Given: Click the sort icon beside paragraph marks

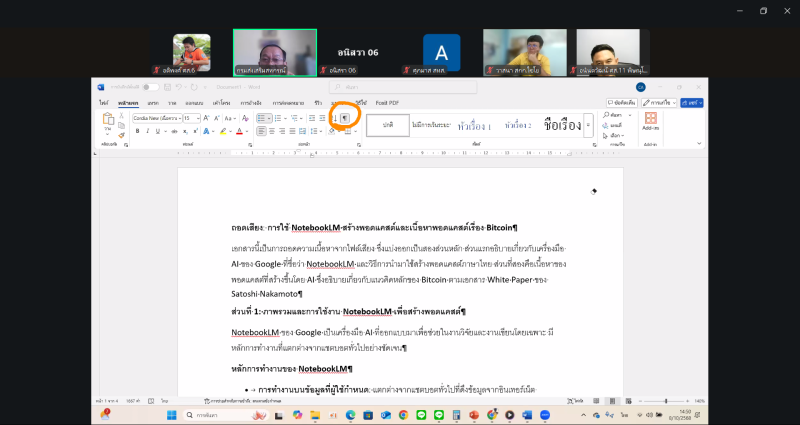Looking at the screenshot, I should click(335, 118).
